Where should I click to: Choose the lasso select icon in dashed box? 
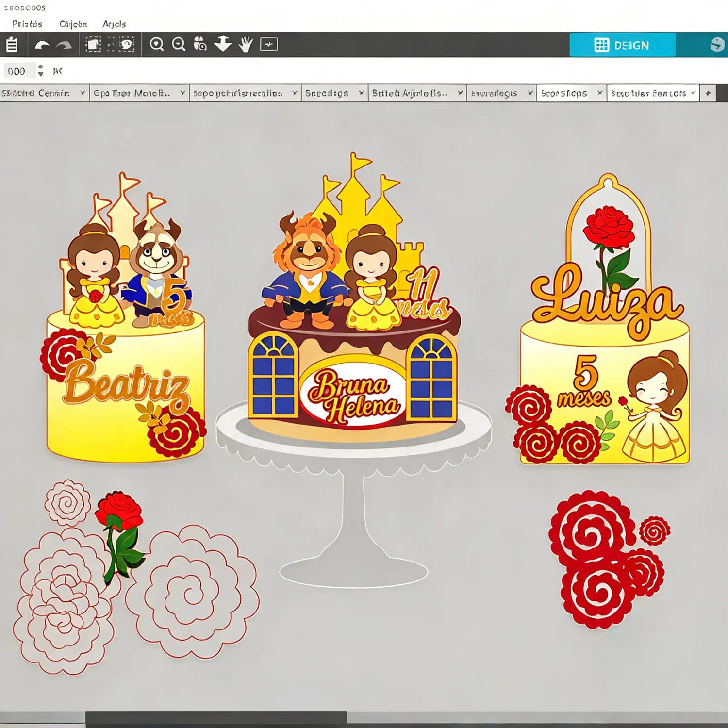(127, 45)
